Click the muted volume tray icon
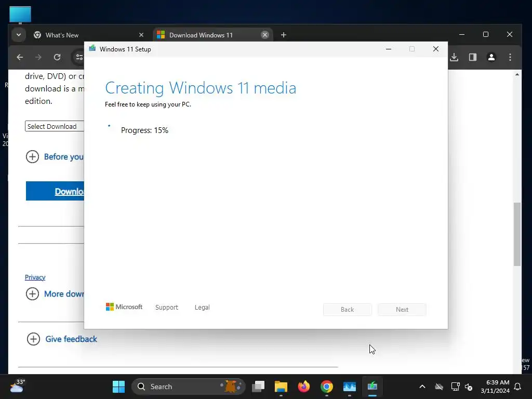532x399 pixels. point(469,387)
